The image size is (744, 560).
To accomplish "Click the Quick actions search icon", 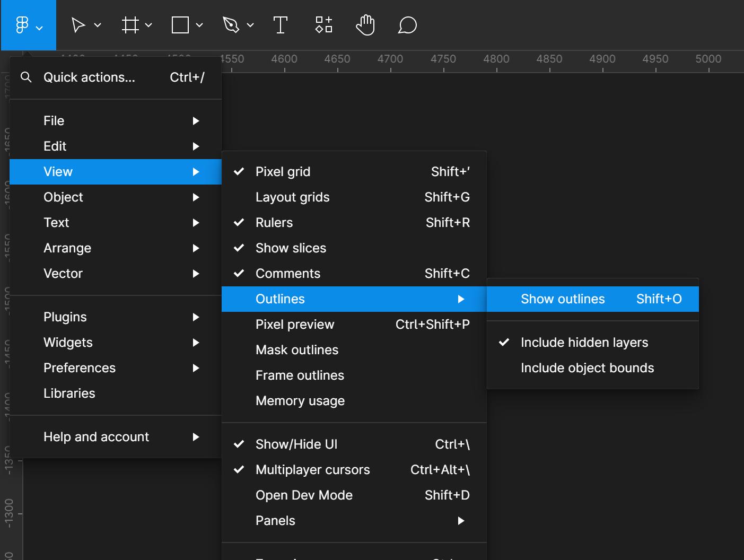I will click(26, 77).
